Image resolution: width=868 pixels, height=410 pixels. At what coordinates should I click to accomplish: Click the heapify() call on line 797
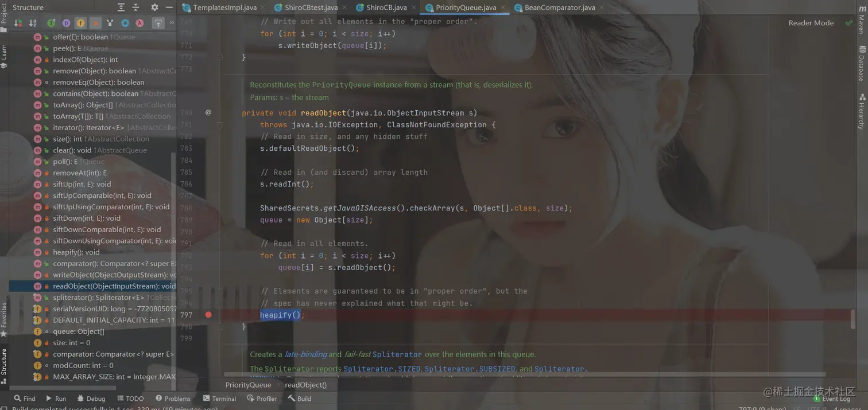(x=280, y=315)
